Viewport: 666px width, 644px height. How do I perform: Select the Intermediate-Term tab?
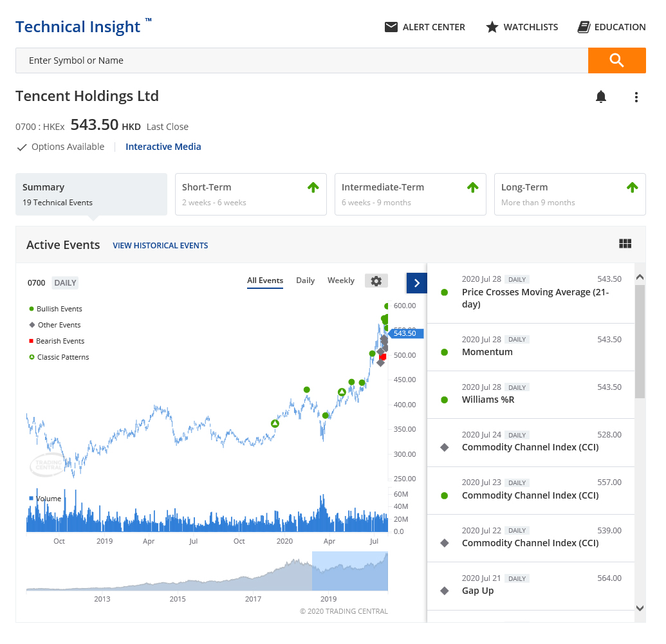point(411,194)
